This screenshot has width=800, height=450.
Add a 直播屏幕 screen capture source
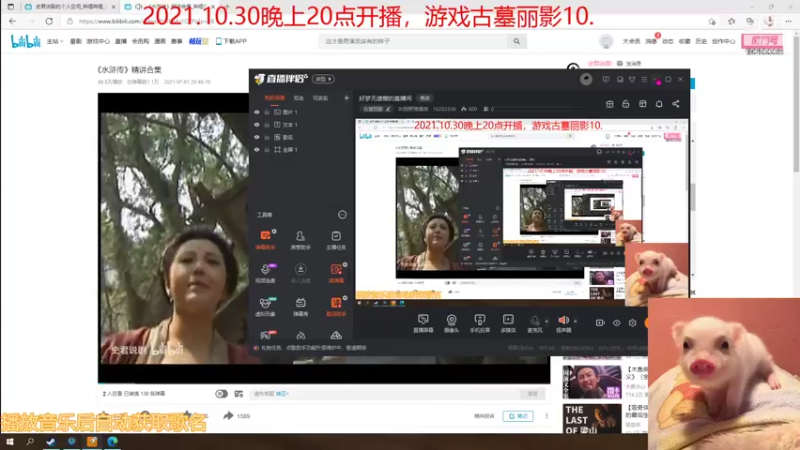click(x=423, y=323)
